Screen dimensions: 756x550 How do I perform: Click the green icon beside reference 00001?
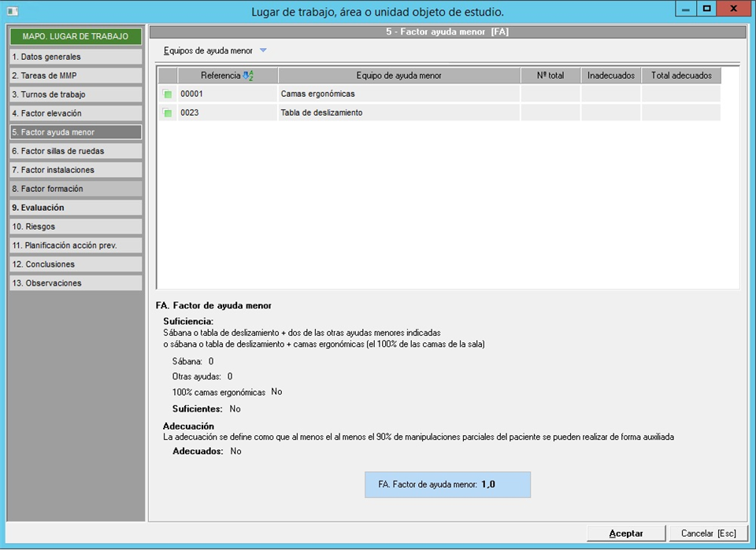167,94
